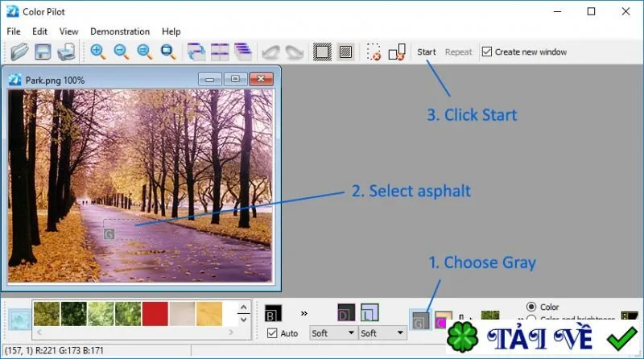Pick the light green foliage swatch

(x=101, y=314)
